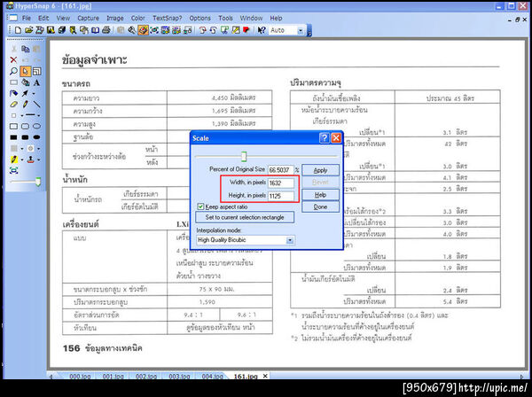Viewport: 532px width, 397px height.
Task: Expand the line thickness dropdown arrow
Action: pos(39,115)
